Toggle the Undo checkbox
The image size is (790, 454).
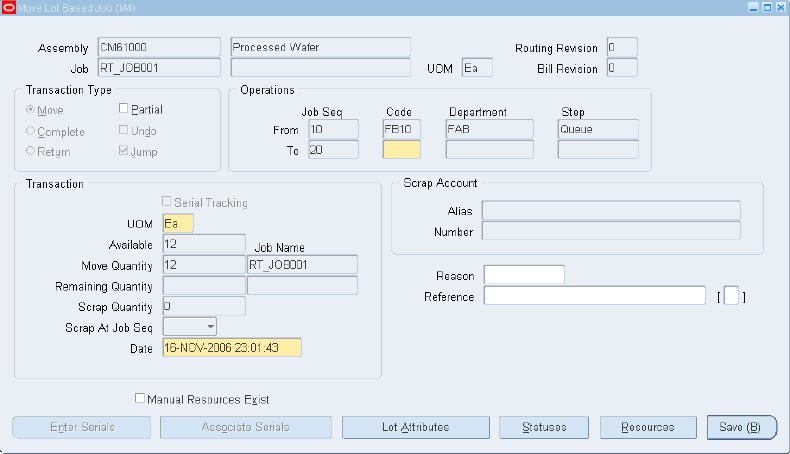click(x=123, y=130)
